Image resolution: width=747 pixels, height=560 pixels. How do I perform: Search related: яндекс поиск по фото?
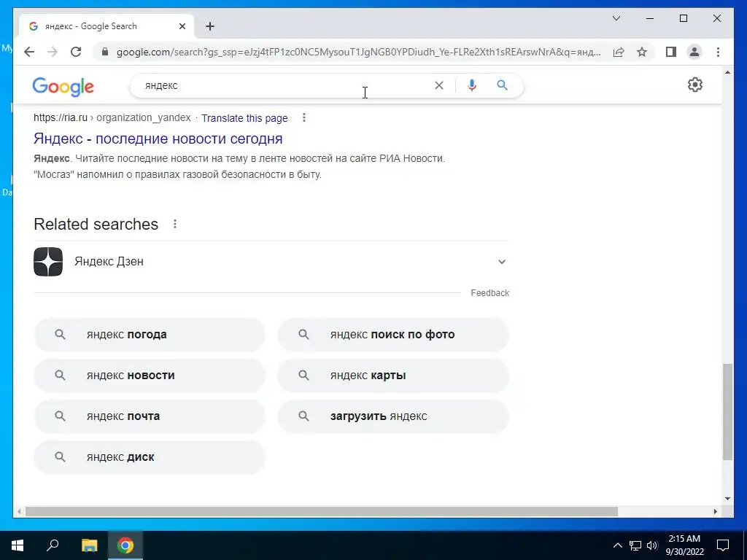[393, 334]
